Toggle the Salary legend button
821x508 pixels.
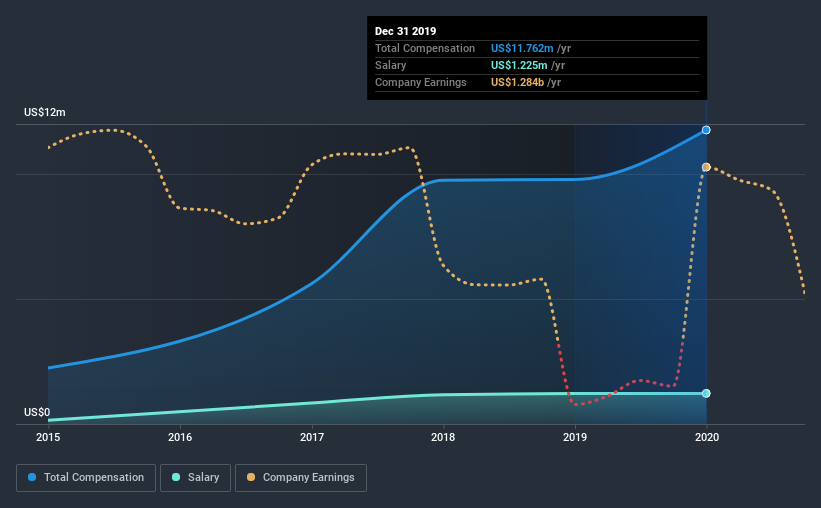click(195, 478)
